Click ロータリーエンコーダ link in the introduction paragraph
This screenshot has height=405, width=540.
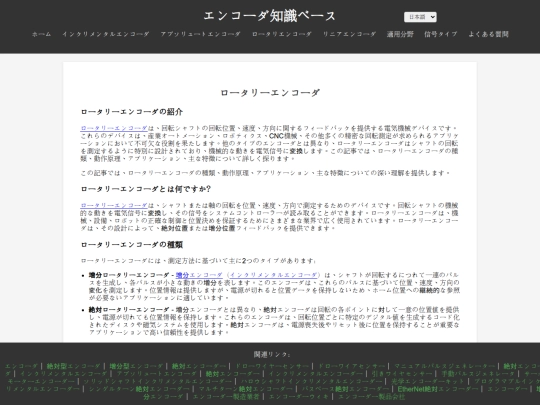click(114, 128)
